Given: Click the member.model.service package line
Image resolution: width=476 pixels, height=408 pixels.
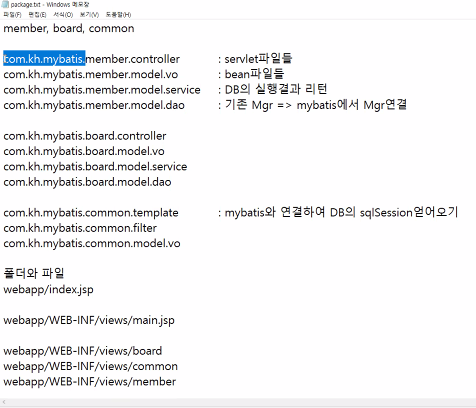Looking at the screenshot, I should (x=102, y=90).
